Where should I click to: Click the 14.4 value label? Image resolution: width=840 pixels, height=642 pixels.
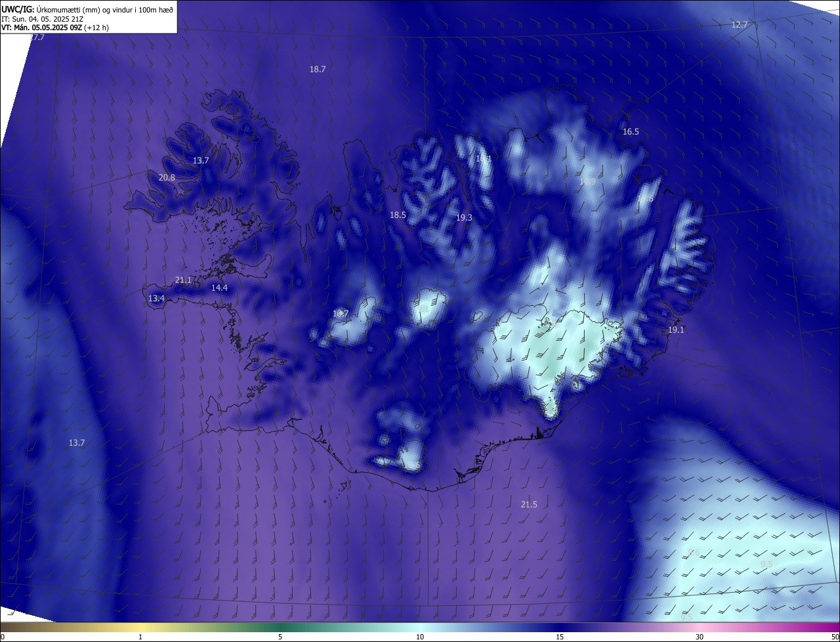(219, 288)
